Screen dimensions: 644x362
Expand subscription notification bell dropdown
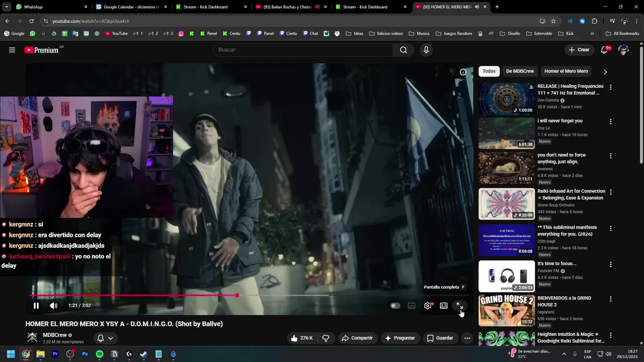(x=105, y=338)
